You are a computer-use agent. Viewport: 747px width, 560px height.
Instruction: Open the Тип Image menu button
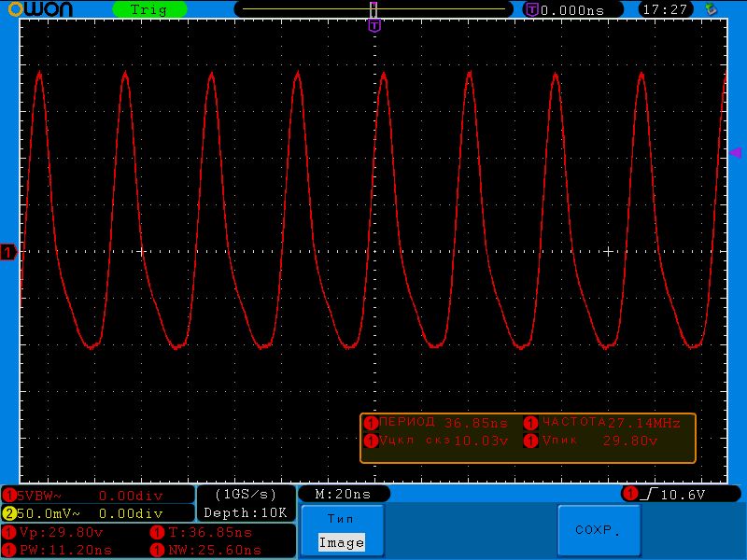pyautogui.click(x=342, y=530)
